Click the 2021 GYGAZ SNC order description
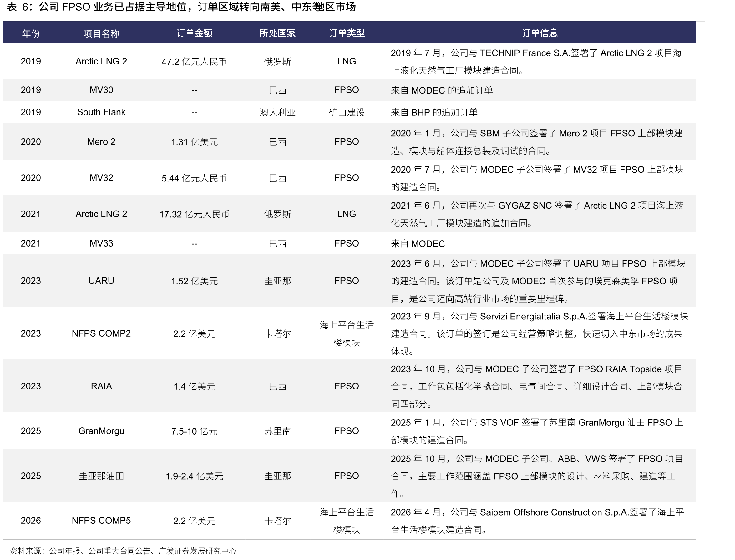Screen dimensions: 735x560 (537, 214)
